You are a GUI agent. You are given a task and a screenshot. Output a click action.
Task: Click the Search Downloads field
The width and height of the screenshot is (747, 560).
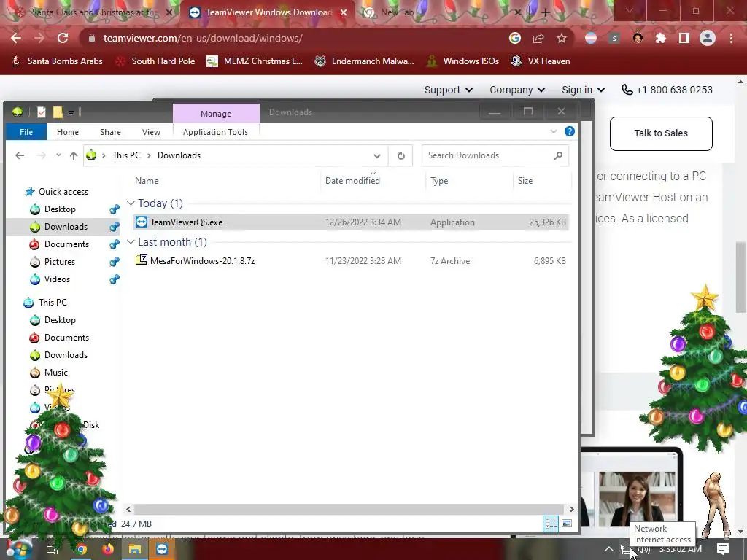pos(495,155)
